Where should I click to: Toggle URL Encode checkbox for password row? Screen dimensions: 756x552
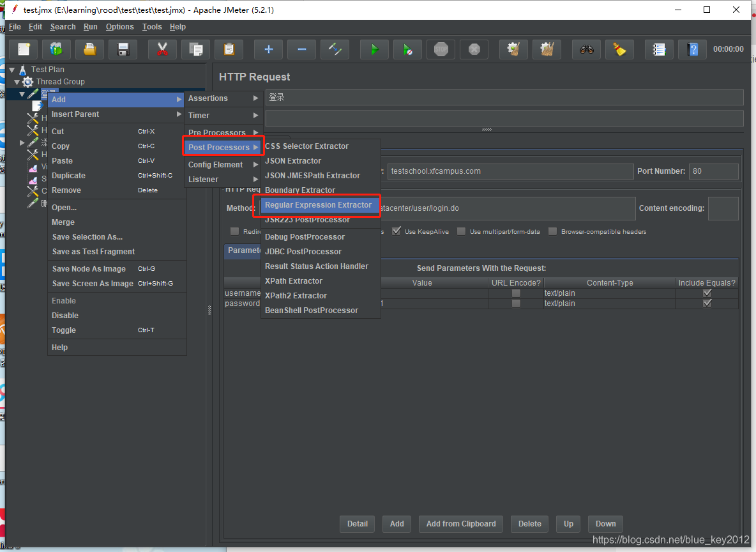[516, 303]
